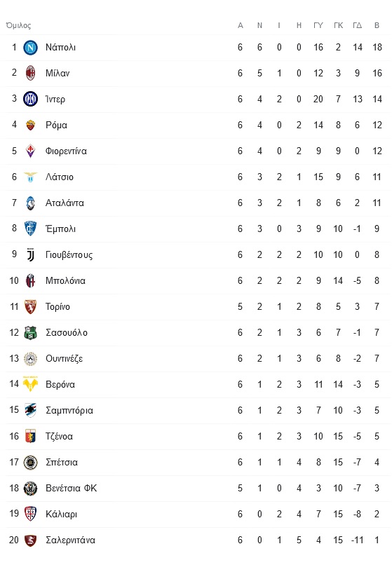Image resolution: width=392 pixels, height=565 pixels.
Task: Click the Atalanta club crest
Action: click(x=31, y=203)
